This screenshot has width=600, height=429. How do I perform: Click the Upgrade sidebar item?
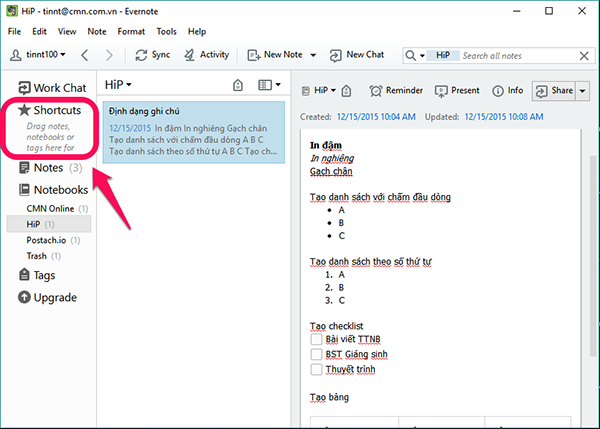47,297
